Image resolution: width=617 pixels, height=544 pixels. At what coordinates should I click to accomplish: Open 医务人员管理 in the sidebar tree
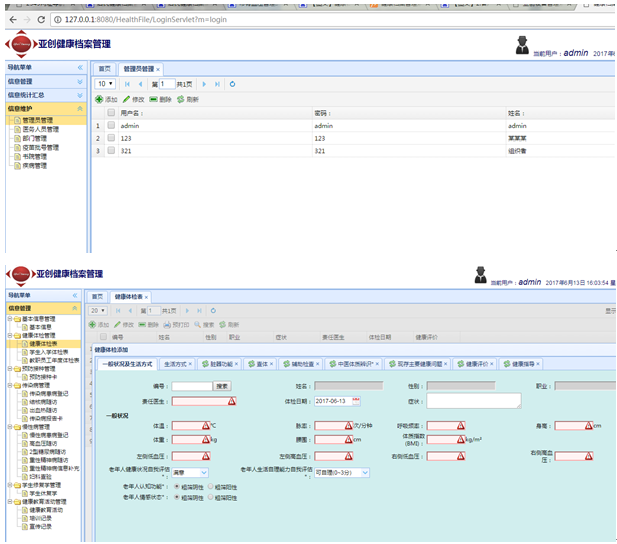tap(41, 129)
